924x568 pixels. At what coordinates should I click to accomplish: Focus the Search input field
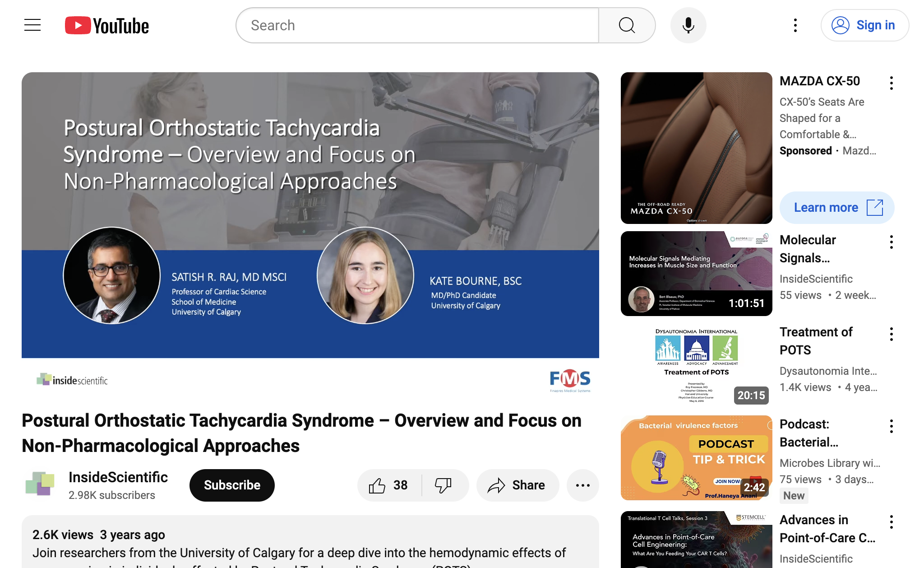coord(418,25)
